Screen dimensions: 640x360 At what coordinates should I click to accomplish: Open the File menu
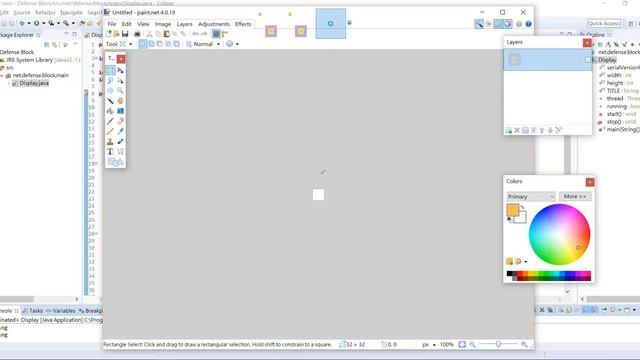[111, 24]
